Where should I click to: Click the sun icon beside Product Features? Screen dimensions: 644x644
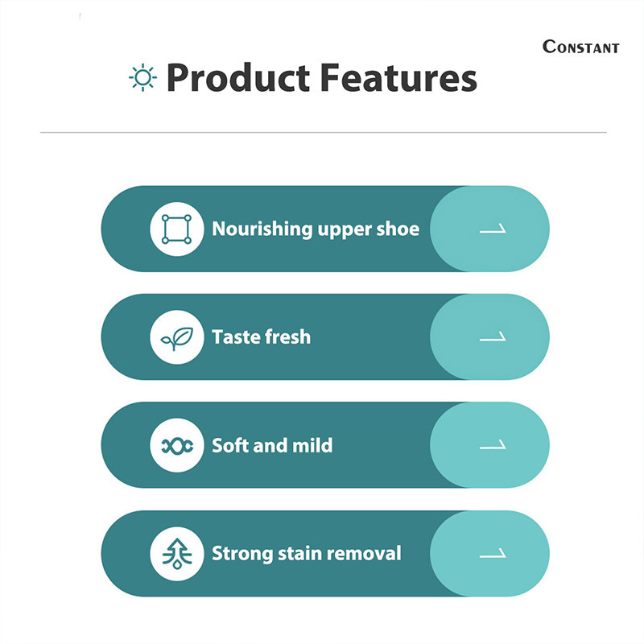coord(142,78)
